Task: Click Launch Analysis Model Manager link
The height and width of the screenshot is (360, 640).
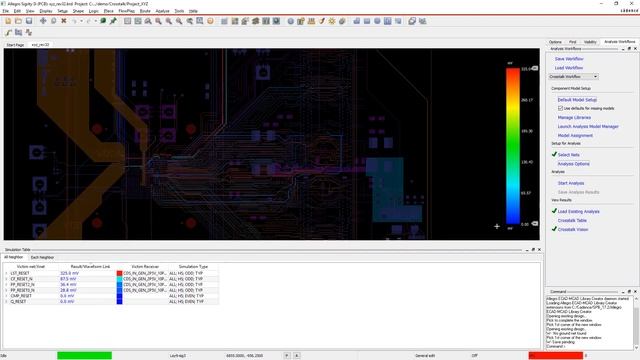Action: point(588,127)
